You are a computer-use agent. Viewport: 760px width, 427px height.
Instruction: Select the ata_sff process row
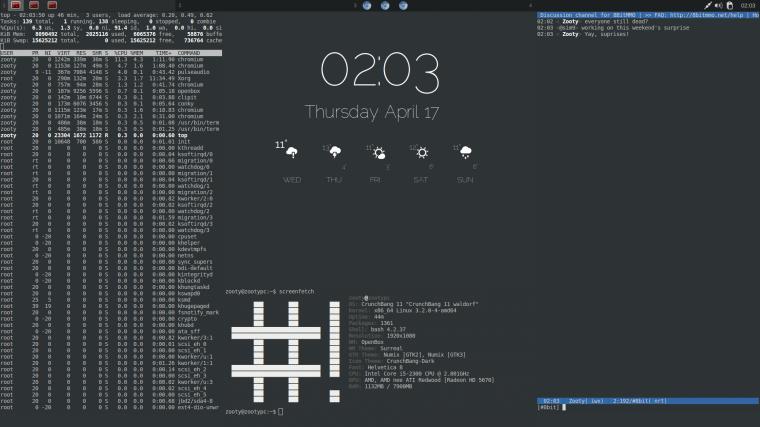(111, 332)
